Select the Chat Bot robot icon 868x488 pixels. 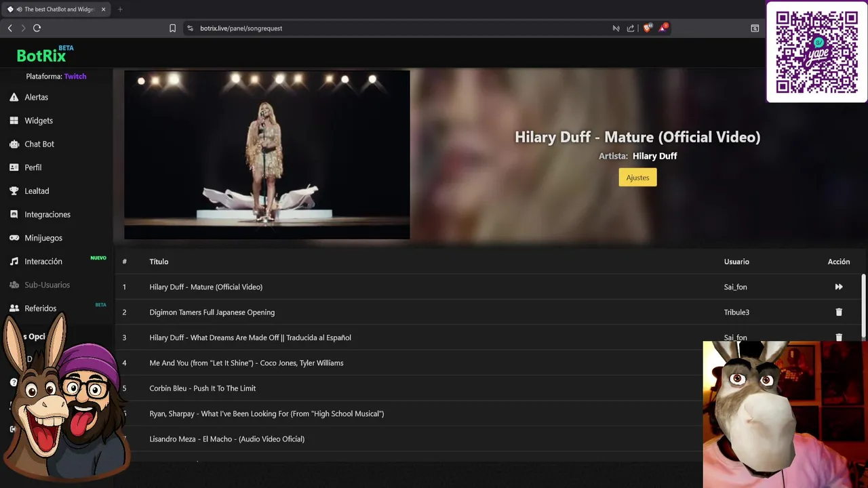coord(14,144)
